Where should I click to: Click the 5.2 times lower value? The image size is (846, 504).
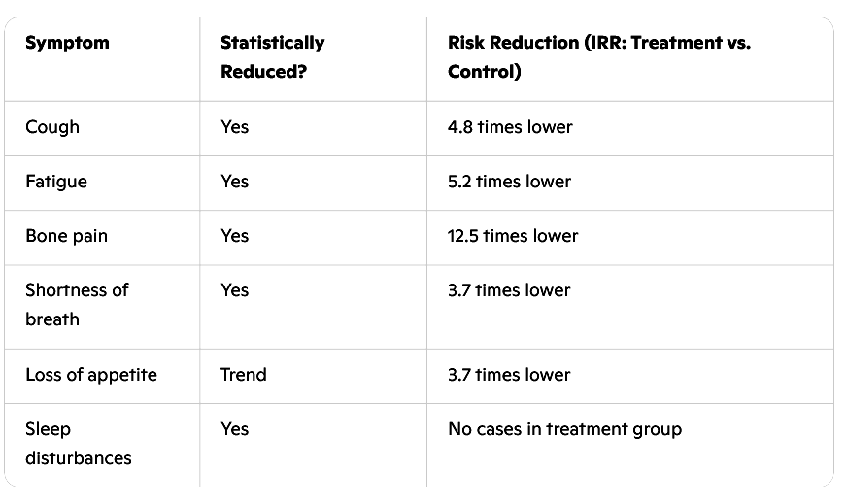pyautogui.click(x=509, y=182)
